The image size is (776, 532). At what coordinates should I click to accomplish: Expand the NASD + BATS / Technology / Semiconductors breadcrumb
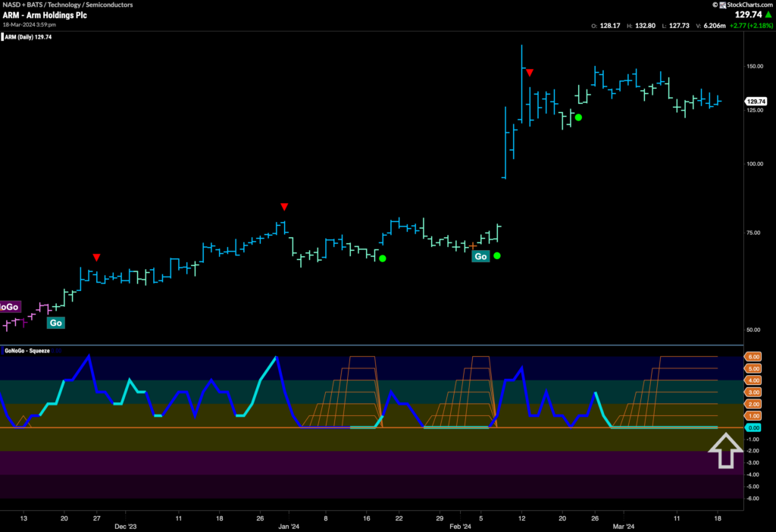coord(68,4)
